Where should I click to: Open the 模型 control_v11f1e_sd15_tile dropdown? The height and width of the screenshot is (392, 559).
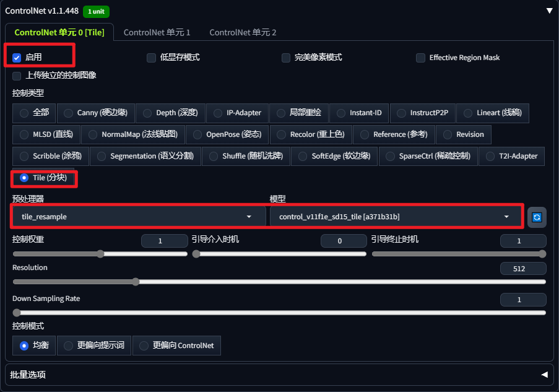(394, 217)
